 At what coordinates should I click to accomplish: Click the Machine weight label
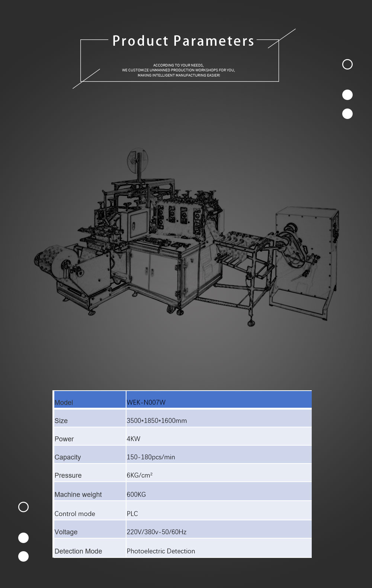click(x=78, y=494)
